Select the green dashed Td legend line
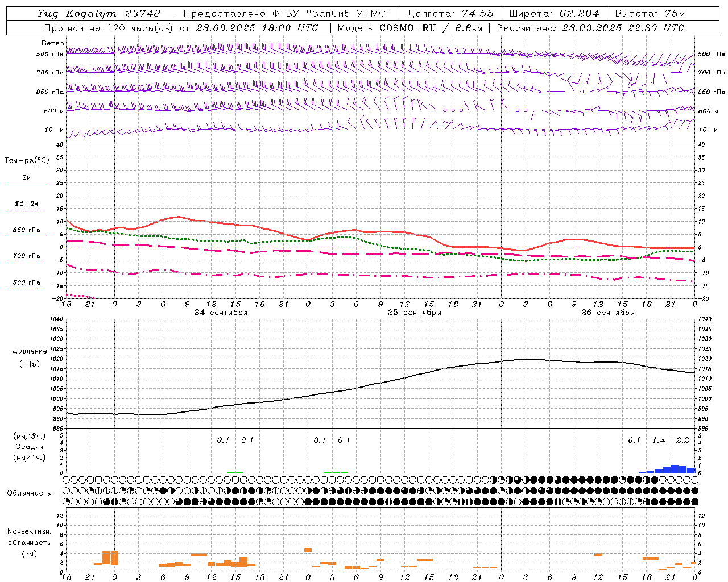The height and width of the screenshot is (582, 728). (x=25, y=210)
